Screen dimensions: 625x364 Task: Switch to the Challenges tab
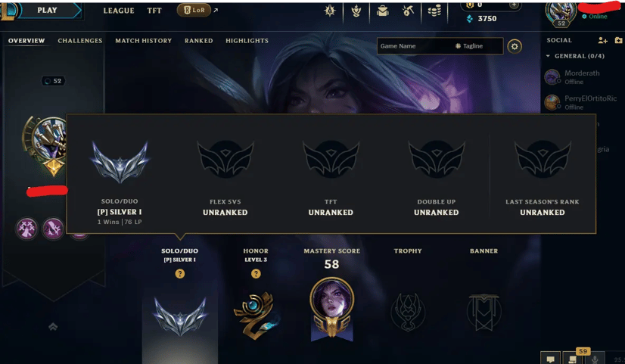[80, 41]
